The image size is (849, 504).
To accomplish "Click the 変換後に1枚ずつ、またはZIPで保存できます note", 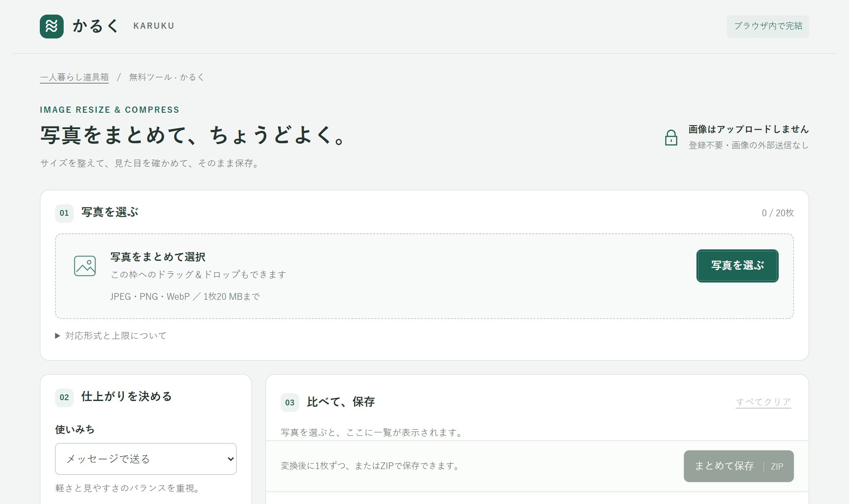I will pos(371,466).
